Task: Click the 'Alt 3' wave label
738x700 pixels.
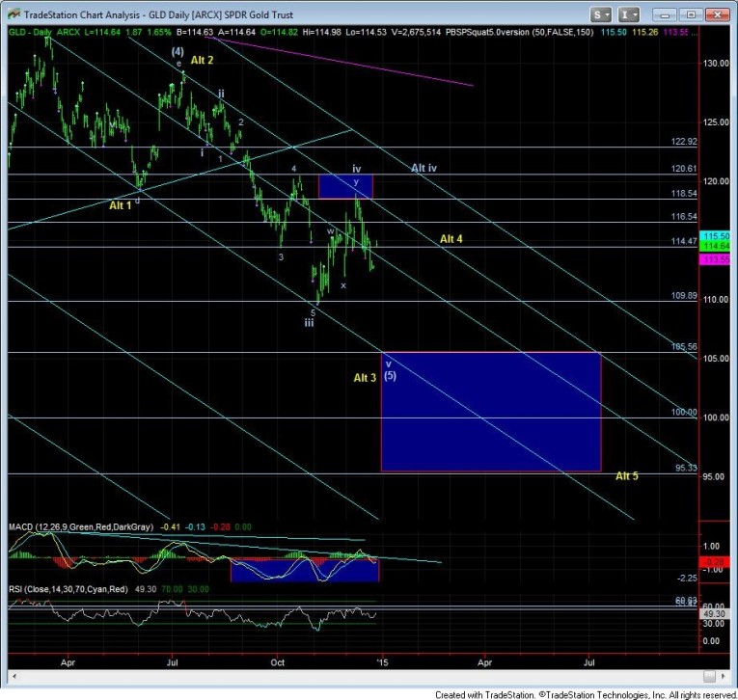Action: pyautogui.click(x=365, y=378)
